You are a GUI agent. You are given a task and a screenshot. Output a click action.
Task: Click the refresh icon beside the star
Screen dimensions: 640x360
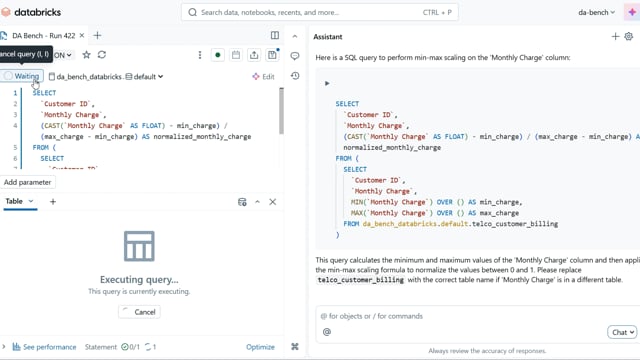click(102, 55)
